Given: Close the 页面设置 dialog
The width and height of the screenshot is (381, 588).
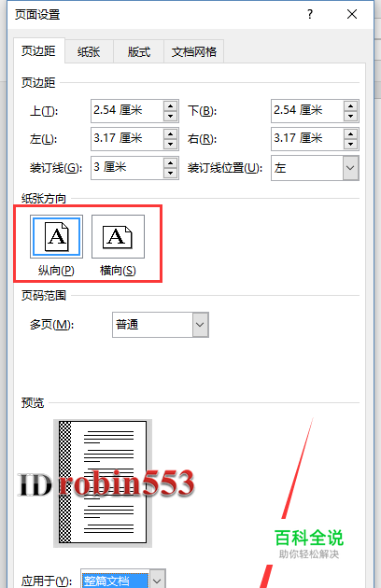Looking at the screenshot, I should tap(352, 14).
